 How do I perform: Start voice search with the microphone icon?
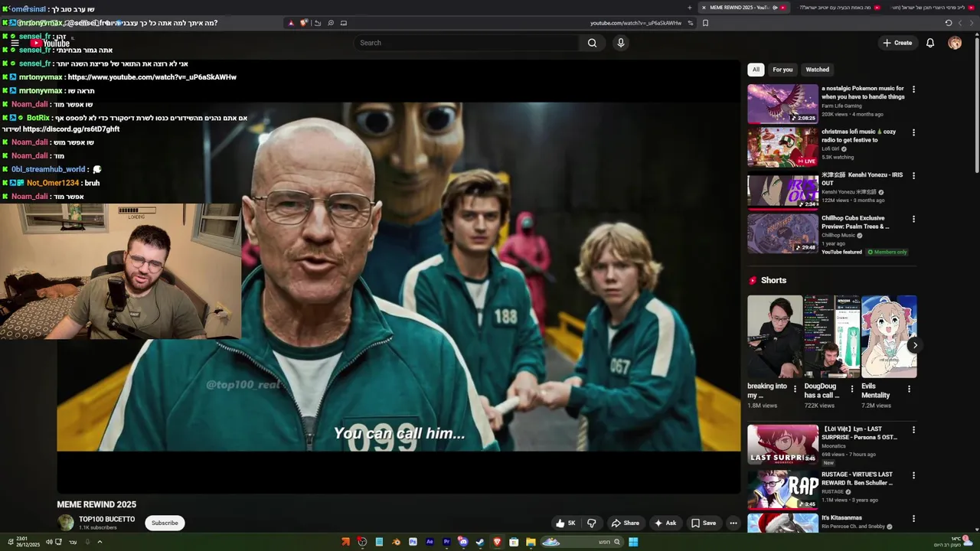coord(621,43)
